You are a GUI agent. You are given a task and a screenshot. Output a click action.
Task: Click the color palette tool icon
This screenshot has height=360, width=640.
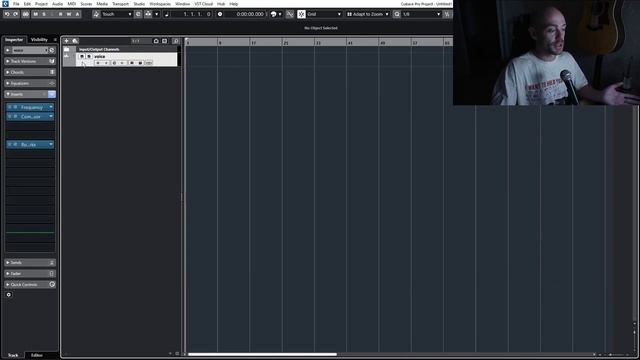pos(273,14)
